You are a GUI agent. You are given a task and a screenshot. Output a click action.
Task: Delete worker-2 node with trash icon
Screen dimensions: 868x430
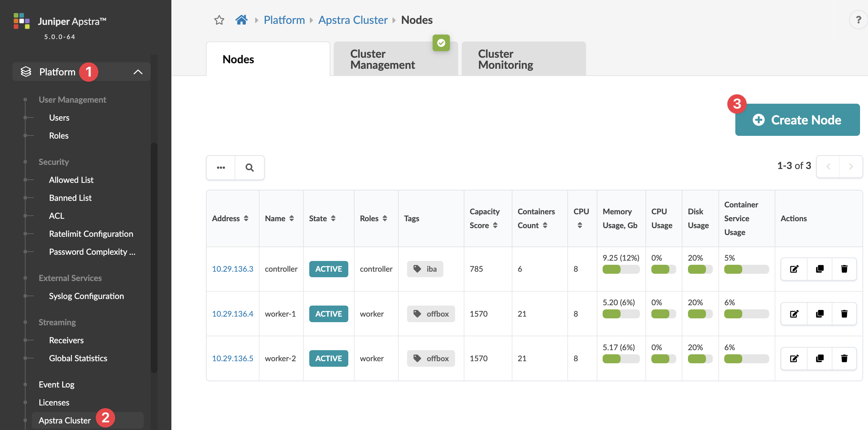[844, 358]
